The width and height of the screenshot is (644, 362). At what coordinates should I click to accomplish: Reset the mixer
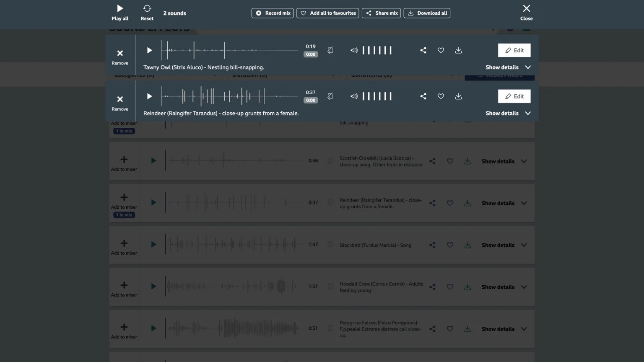[x=147, y=13]
